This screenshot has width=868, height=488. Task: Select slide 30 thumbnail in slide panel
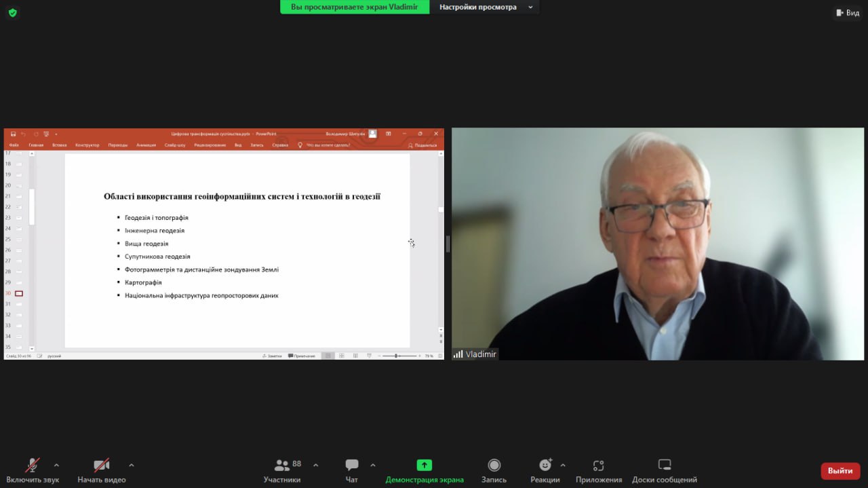click(19, 293)
